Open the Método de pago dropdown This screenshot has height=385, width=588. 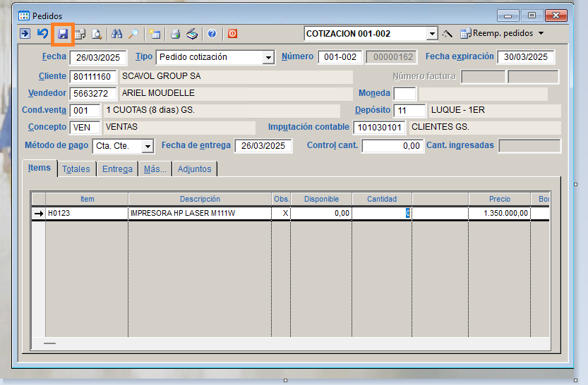148,147
